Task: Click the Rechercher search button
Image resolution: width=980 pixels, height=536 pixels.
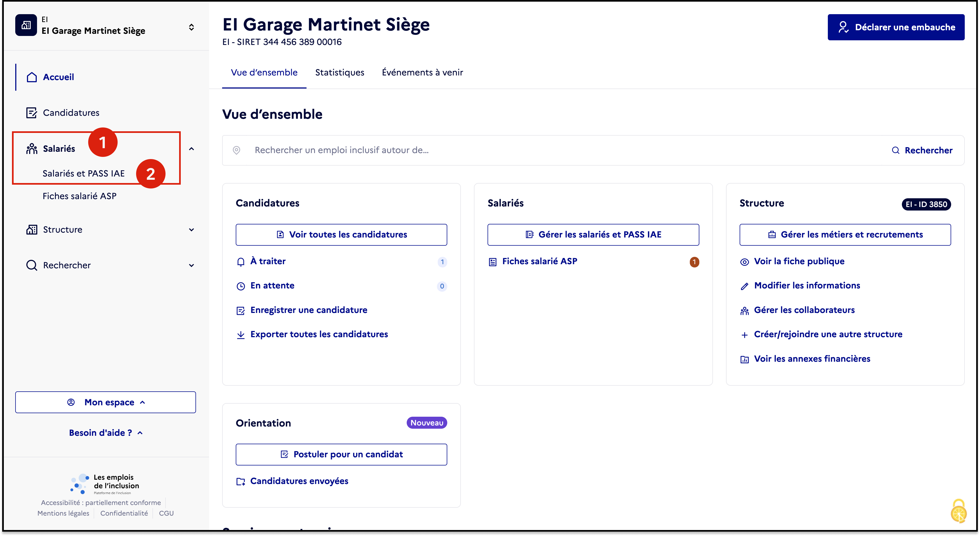Action: click(x=922, y=150)
